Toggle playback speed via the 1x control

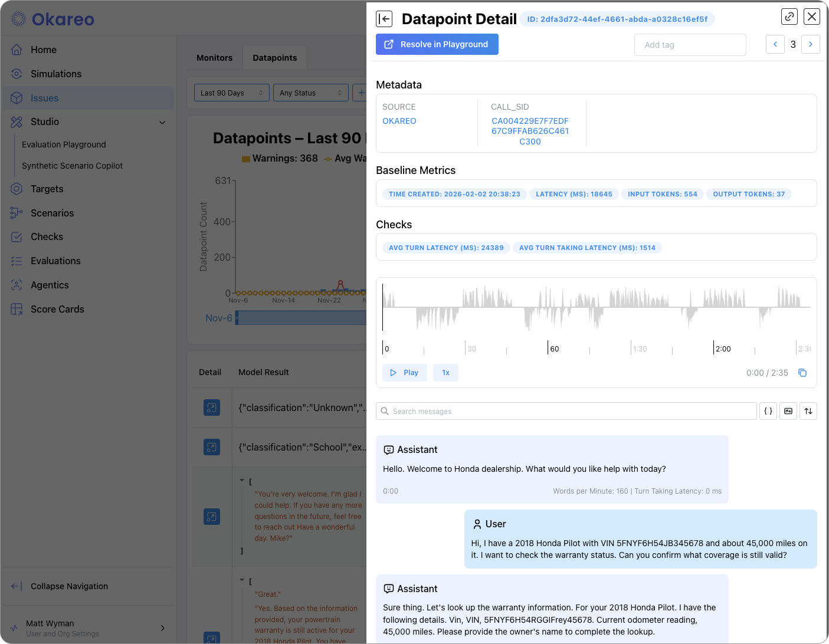point(445,372)
